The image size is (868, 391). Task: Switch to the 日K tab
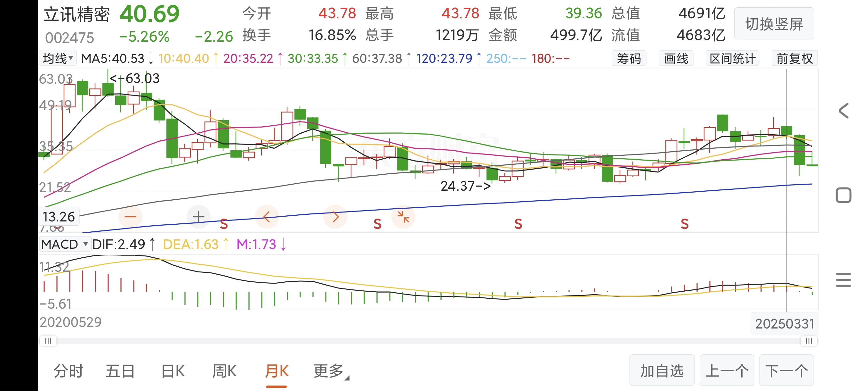click(x=173, y=371)
